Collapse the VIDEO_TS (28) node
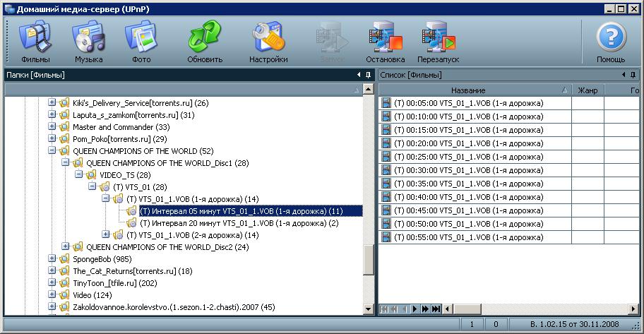This screenshot has height=334, width=644. point(79,174)
